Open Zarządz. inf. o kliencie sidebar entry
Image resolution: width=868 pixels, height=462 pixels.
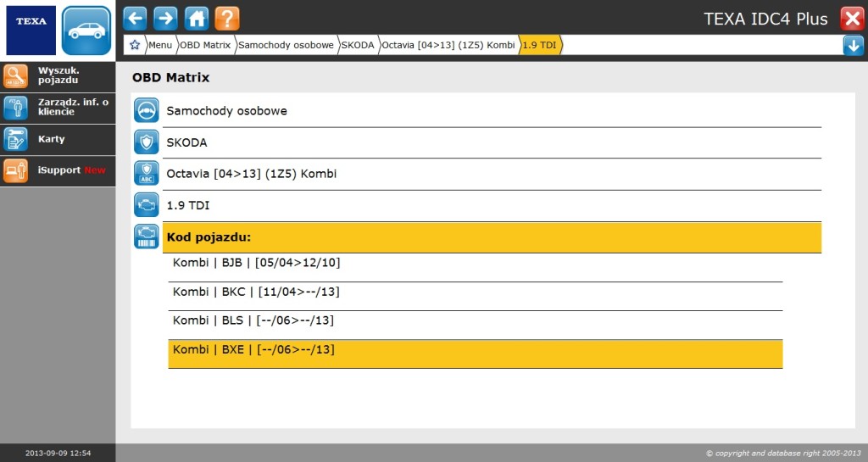[x=58, y=108]
